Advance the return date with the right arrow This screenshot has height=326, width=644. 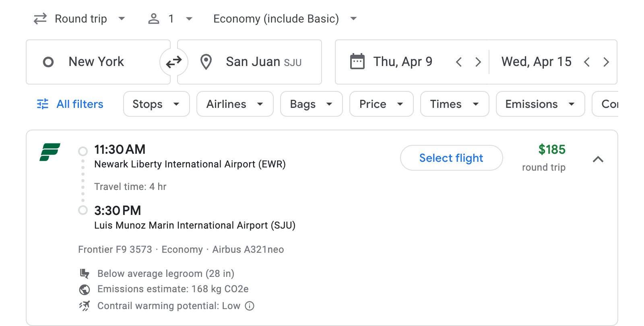coord(606,62)
